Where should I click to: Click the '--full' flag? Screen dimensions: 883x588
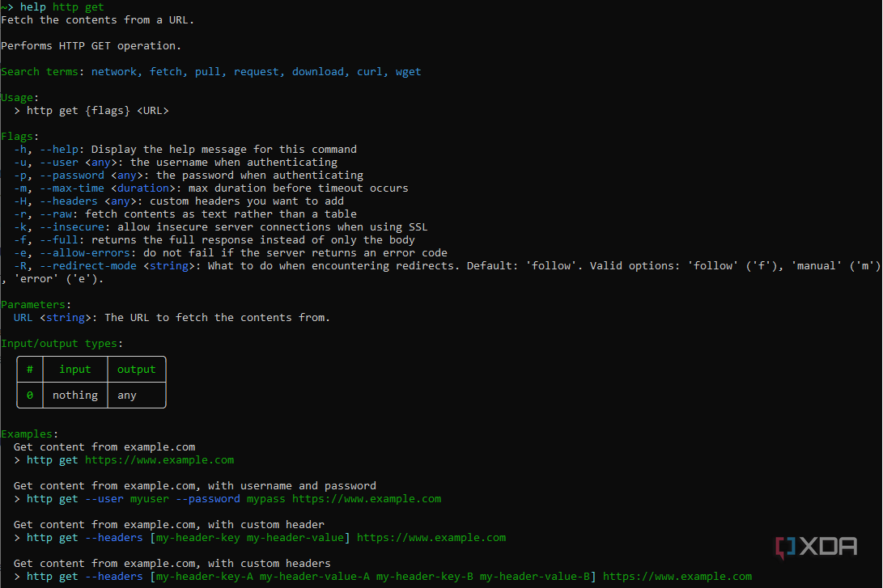pos(59,239)
